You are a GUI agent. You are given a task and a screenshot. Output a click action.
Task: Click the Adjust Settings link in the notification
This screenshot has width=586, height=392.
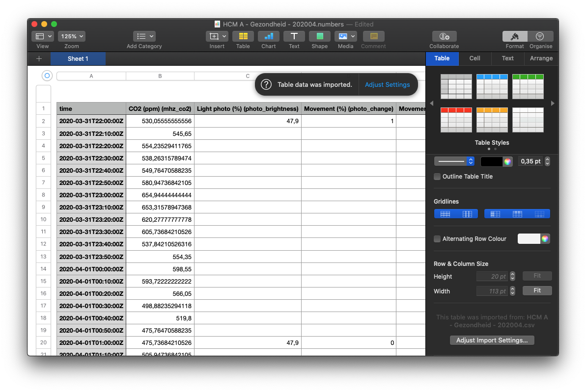tap(387, 84)
